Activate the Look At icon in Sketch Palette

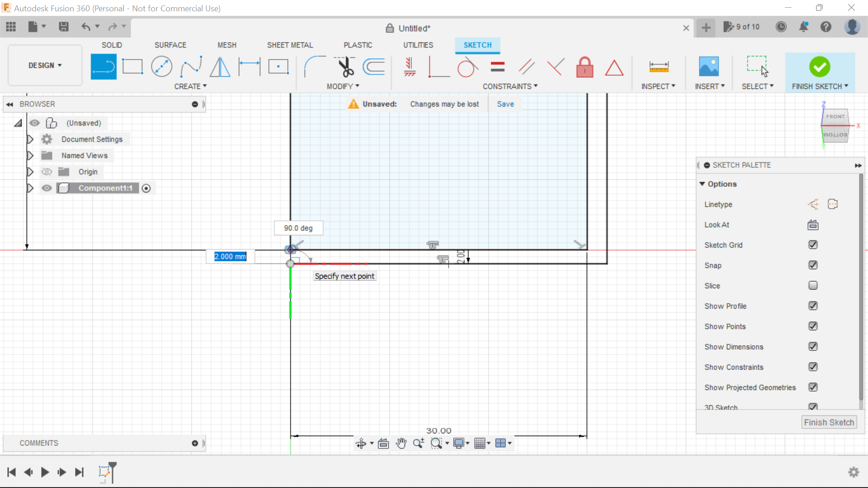(812, 225)
